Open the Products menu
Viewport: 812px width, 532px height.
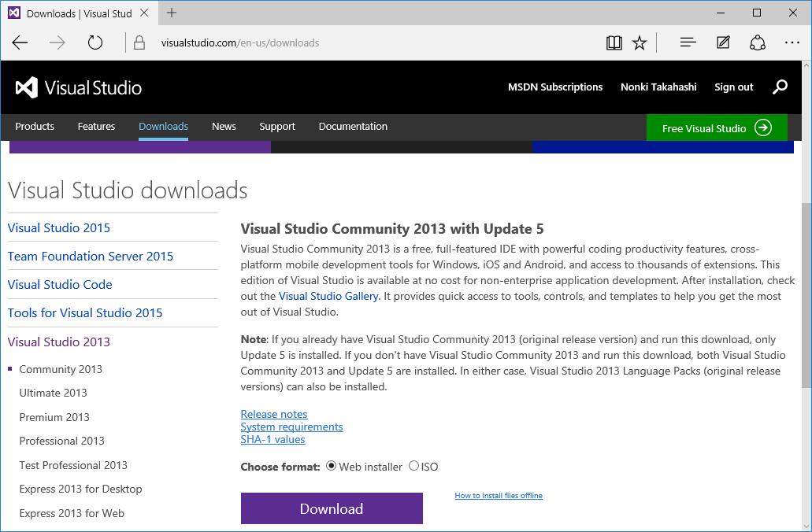click(x=35, y=127)
